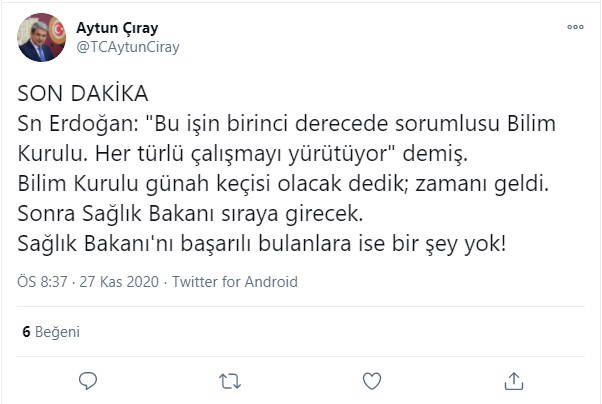602x404 pixels.
Task: Click the SON DAKİKA line of the tweet
Action: [83, 95]
